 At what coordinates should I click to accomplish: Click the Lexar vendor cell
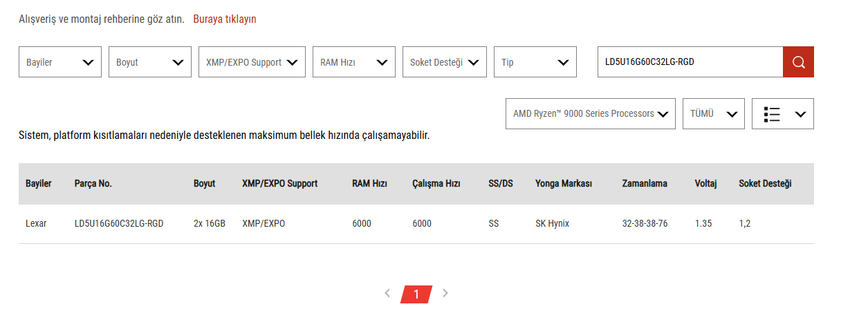click(x=36, y=224)
